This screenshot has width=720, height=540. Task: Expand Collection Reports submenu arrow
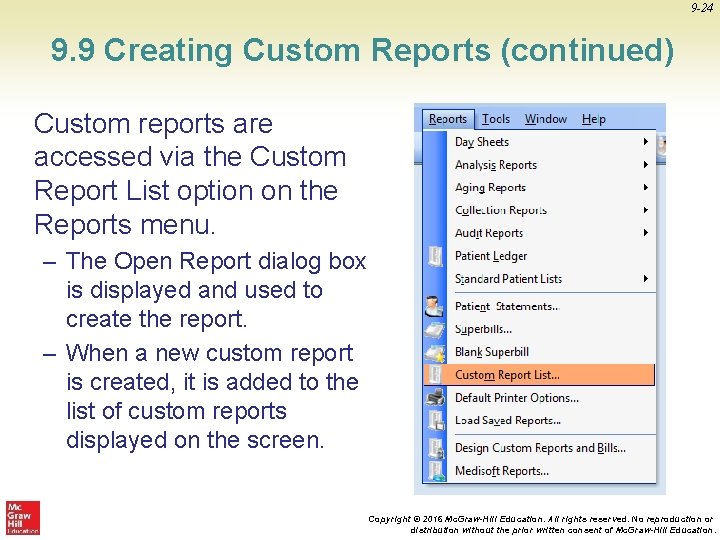[x=646, y=210]
